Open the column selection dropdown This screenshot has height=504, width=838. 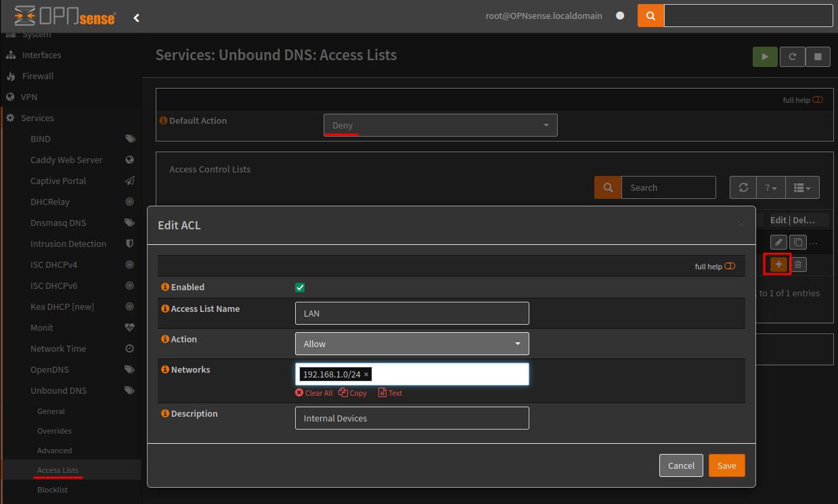[x=802, y=187]
